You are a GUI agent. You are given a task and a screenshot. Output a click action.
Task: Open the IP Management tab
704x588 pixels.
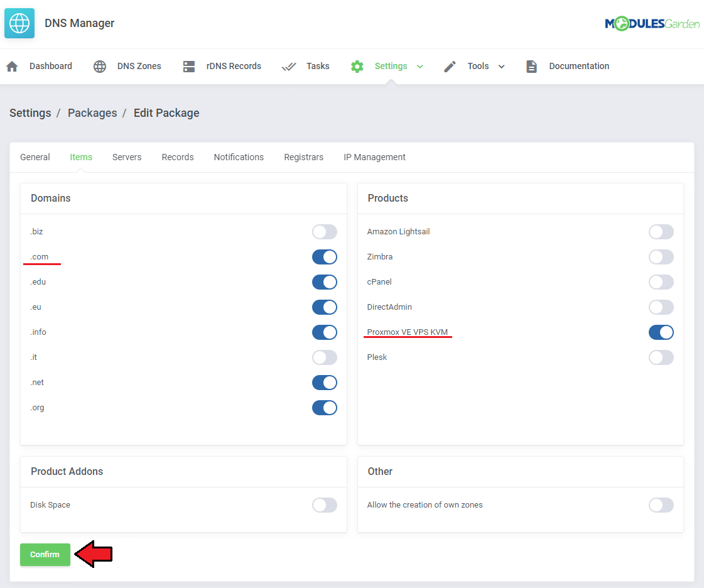point(374,157)
